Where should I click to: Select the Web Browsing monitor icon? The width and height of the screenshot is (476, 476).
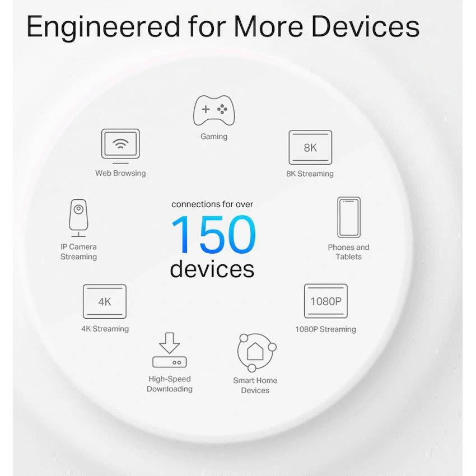pos(120,146)
